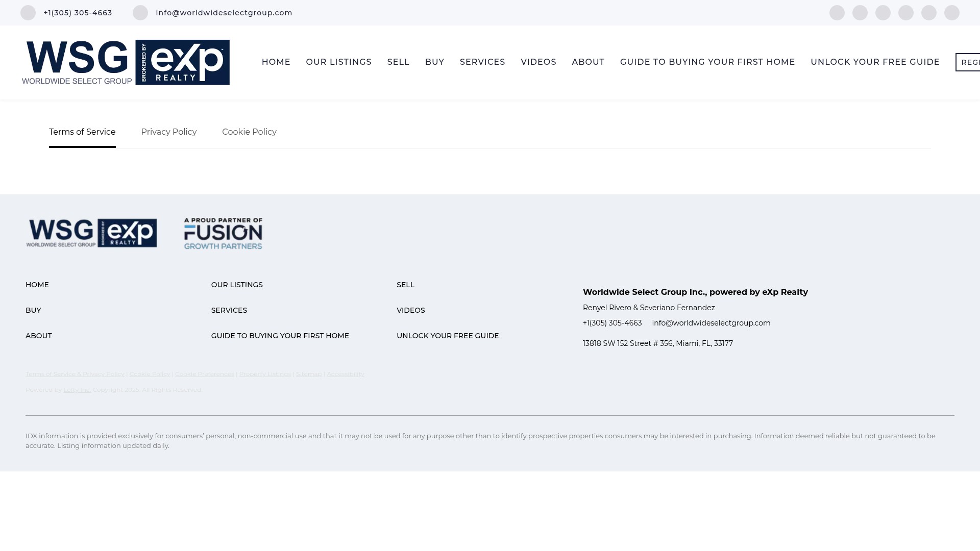The image size is (980, 551).
Task: Go to SELL in the top navigation
Action: point(399,62)
